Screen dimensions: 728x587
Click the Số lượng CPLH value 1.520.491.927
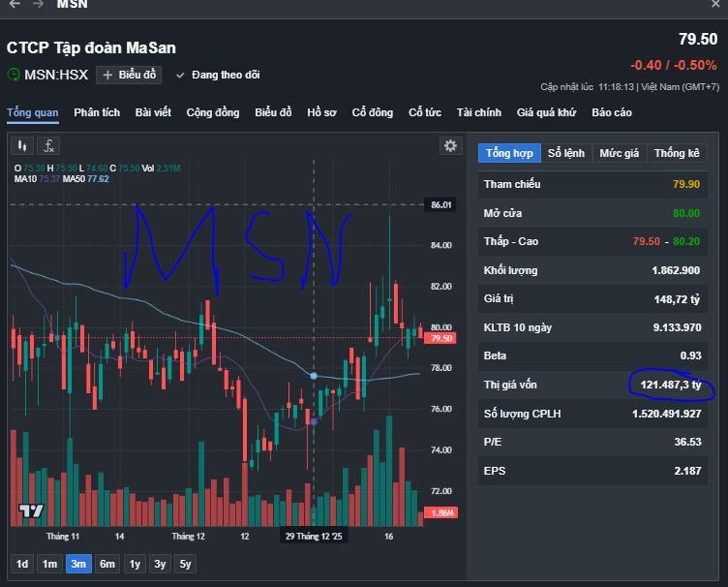pos(667,414)
